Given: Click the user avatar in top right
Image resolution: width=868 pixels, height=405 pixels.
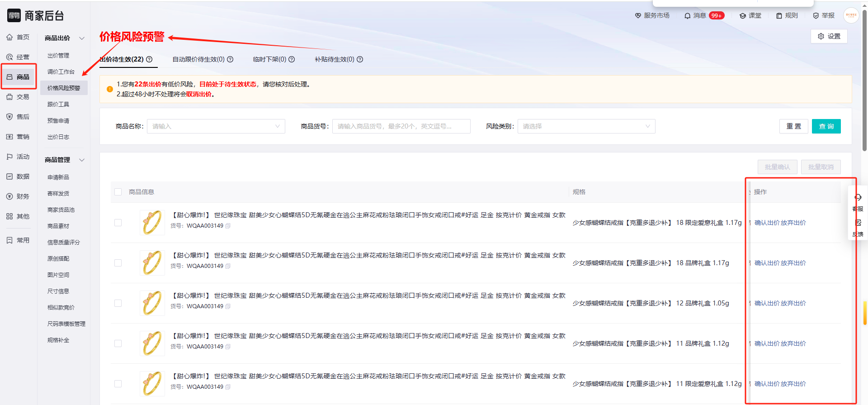Looking at the screenshot, I should 851,15.
